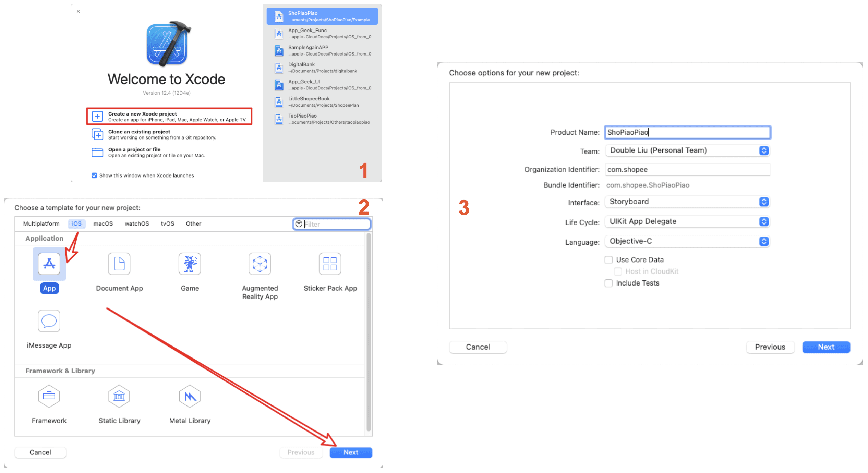Switch to the macOS tab
The height and width of the screenshot is (473, 868).
(x=103, y=223)
